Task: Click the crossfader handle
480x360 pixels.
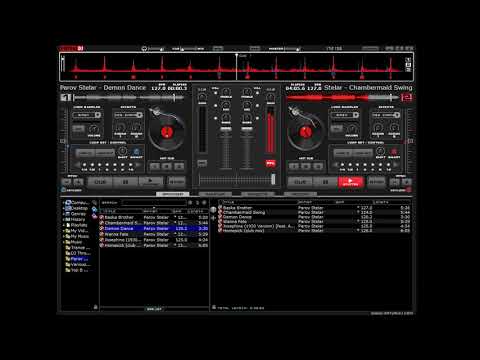Action: tap(273, 179)
